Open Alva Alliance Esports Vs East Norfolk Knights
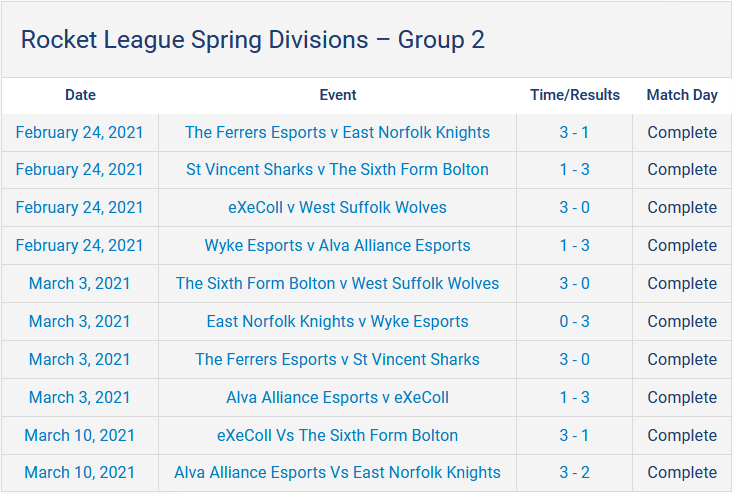The height and width of the screenshot is (494, 735). coord(337,472)
